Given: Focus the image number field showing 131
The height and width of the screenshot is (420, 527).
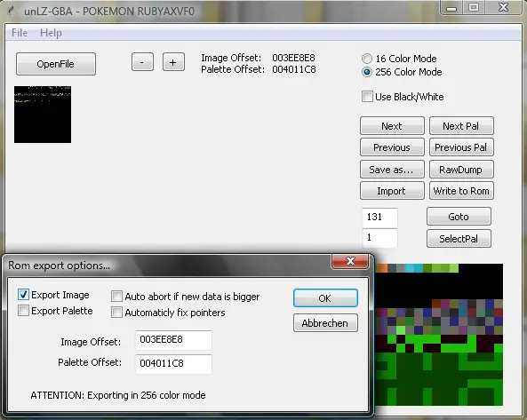Looking at the screenshot, I should [x=379, y=218].
